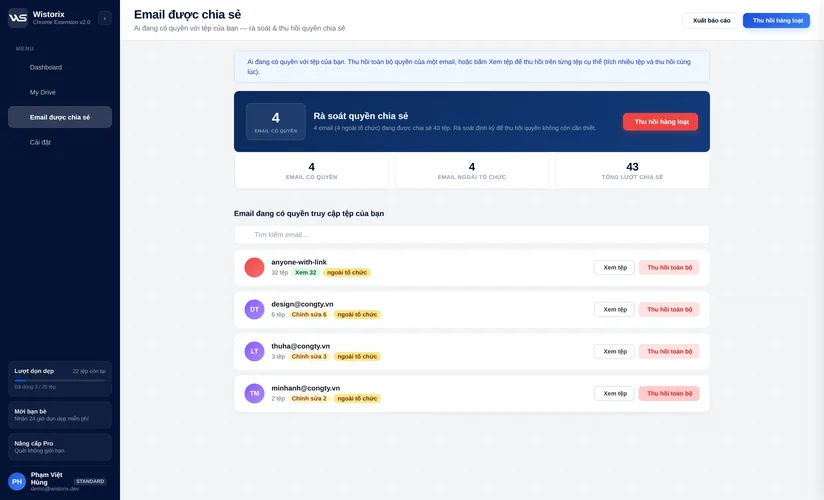Revoke all access for anyone-with-link
Screen dimensions: 824x500
[x=669, y=268]
